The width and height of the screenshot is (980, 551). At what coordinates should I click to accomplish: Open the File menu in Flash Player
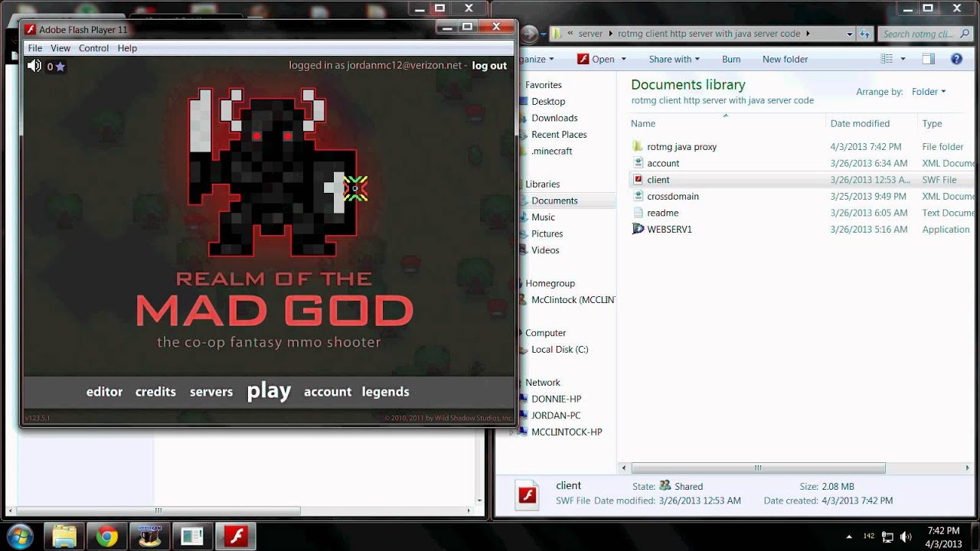pyautogui.click(x=35, y=47)
